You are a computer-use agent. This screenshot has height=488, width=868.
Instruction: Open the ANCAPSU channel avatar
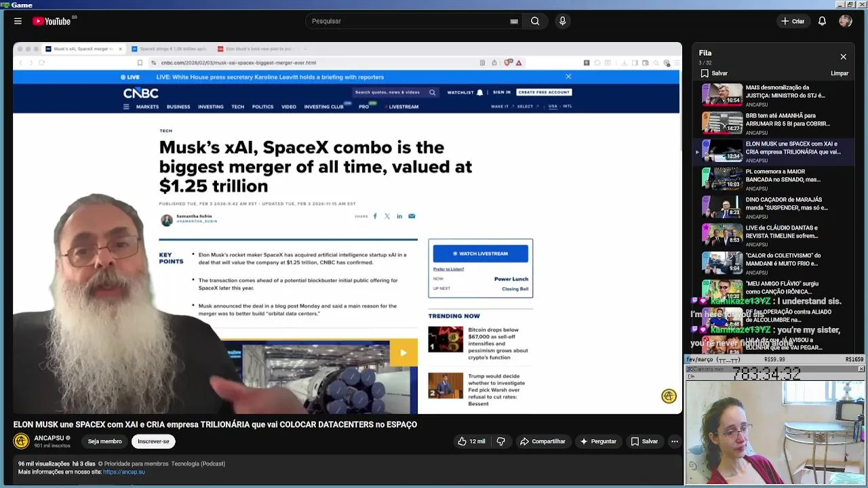tap(21, 441)
